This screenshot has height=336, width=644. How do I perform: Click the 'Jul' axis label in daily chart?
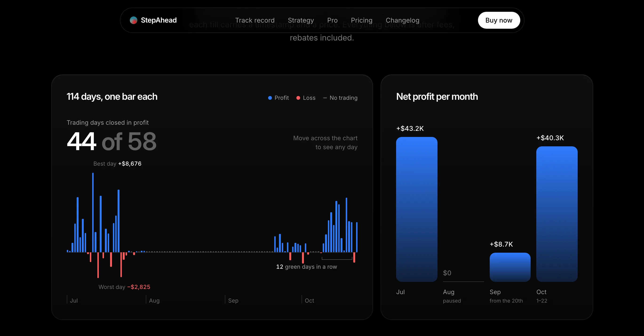click(74, 300)
